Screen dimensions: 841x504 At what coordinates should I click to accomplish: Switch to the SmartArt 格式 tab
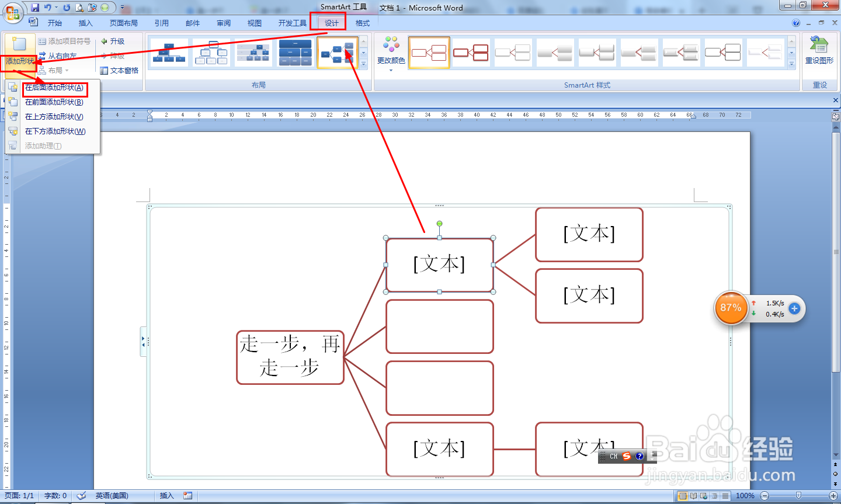(363, 23)
